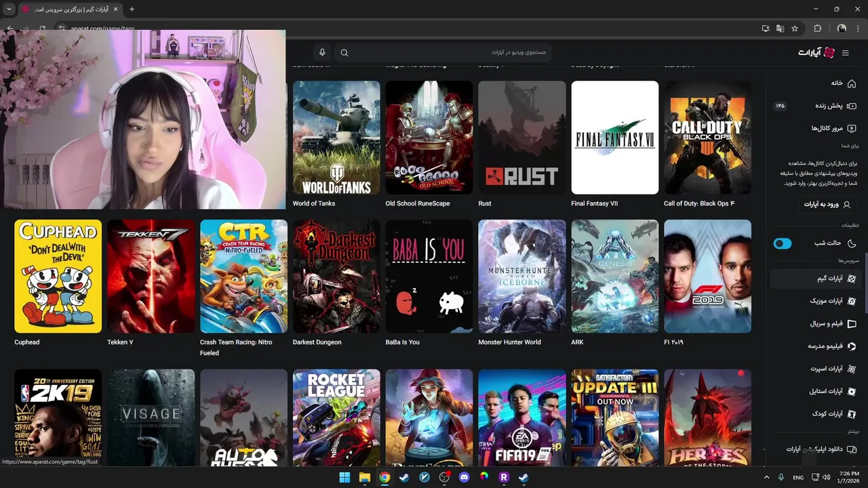Click the 'Monster Hunter World' title text
Viewport: 868px width, 488px height.
click(510, 342)
